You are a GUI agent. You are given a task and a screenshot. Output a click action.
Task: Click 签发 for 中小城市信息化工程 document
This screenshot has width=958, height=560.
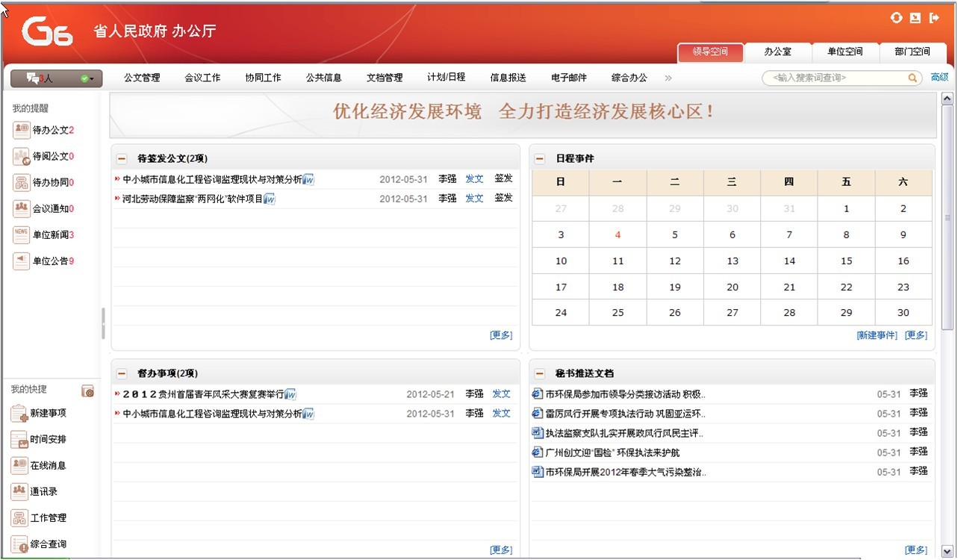pos(503,178)
